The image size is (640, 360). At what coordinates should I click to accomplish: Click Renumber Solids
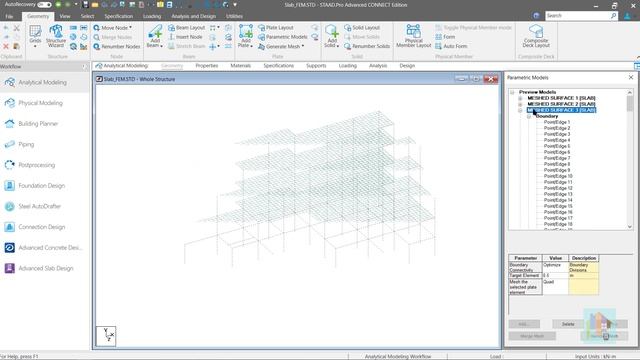(367, 46)
